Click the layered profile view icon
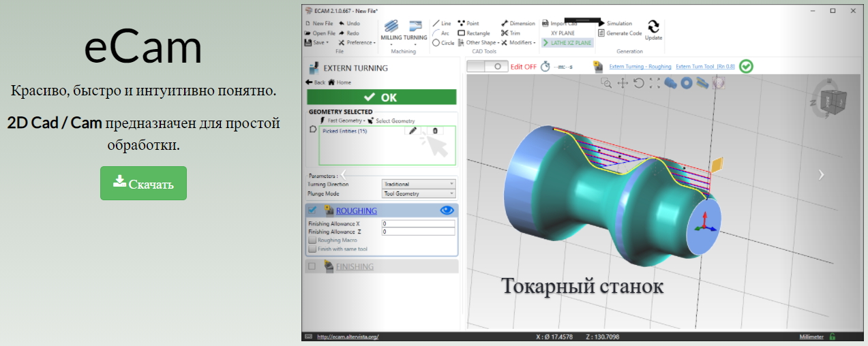868x346 pixels. [x=702, y=82]
